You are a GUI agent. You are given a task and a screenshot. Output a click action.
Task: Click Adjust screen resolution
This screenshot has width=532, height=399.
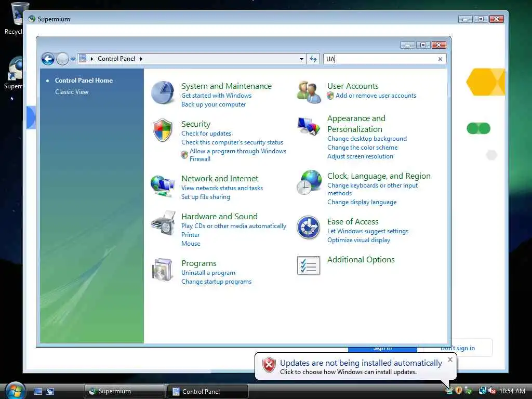pyautogui.click(x=360, y=156)
